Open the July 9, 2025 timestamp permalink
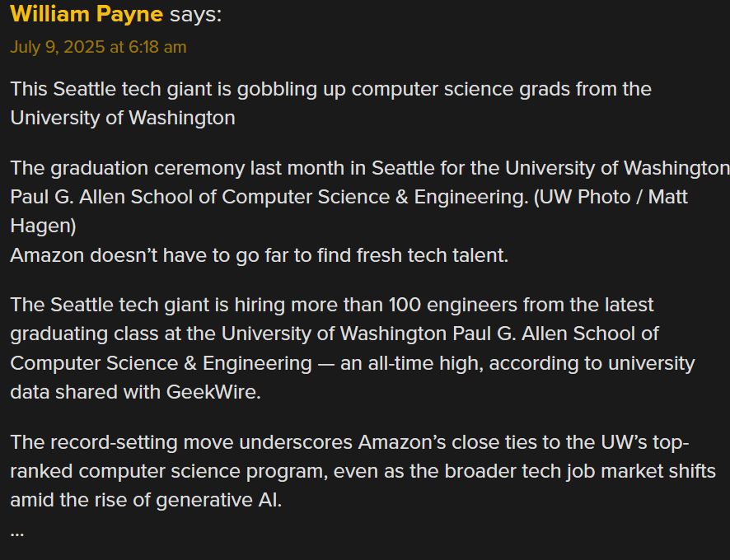730x560 pixels. (x=98, y=47)
